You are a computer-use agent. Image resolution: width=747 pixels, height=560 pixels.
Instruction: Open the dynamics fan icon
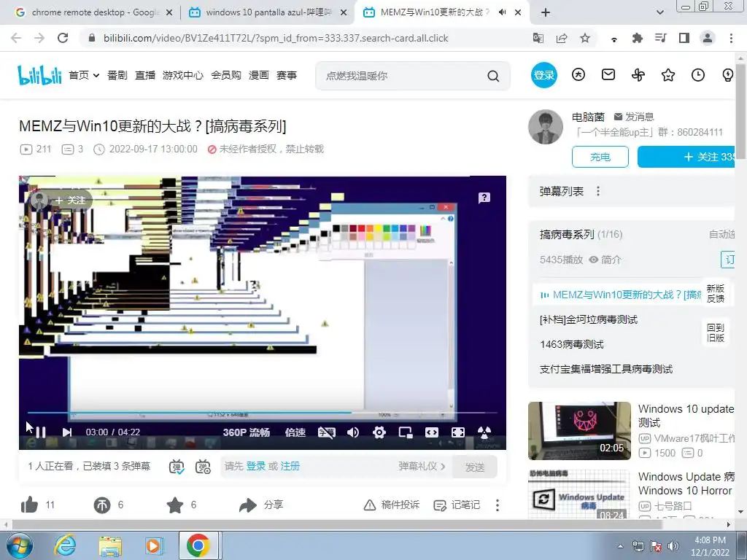coord(638,75)
